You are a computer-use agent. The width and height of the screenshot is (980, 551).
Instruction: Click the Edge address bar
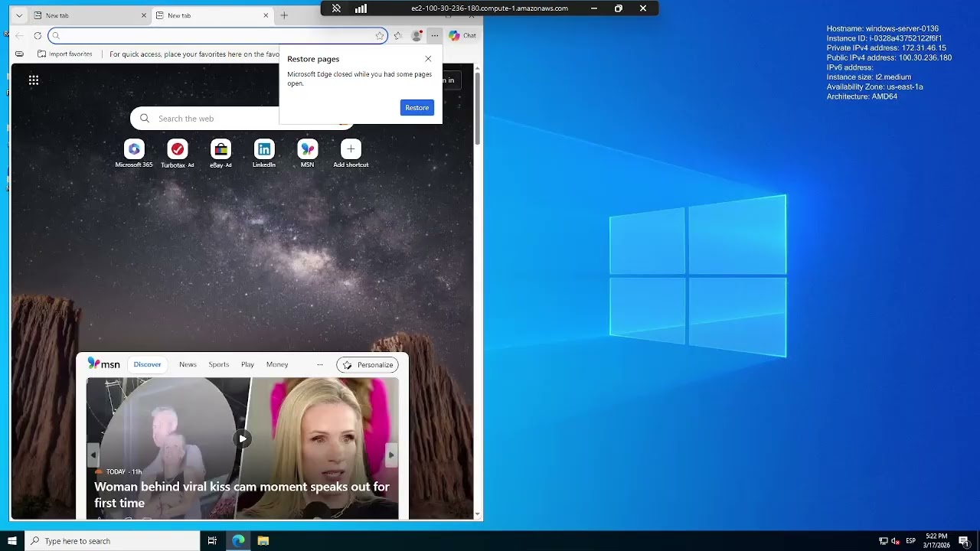(218, 35)
